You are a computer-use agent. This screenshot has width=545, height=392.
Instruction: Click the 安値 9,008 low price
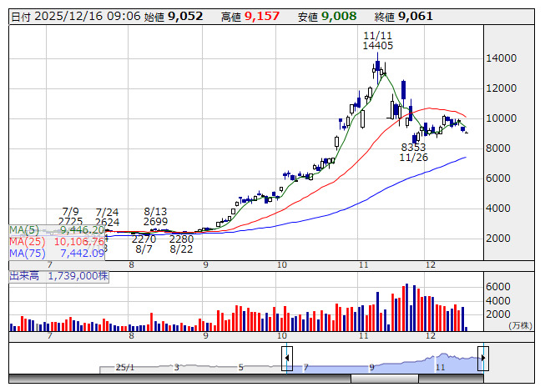coord(327,17)
